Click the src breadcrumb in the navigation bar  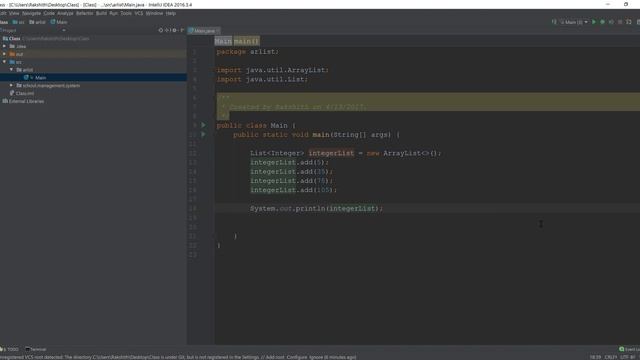click(x=19, y=22)
